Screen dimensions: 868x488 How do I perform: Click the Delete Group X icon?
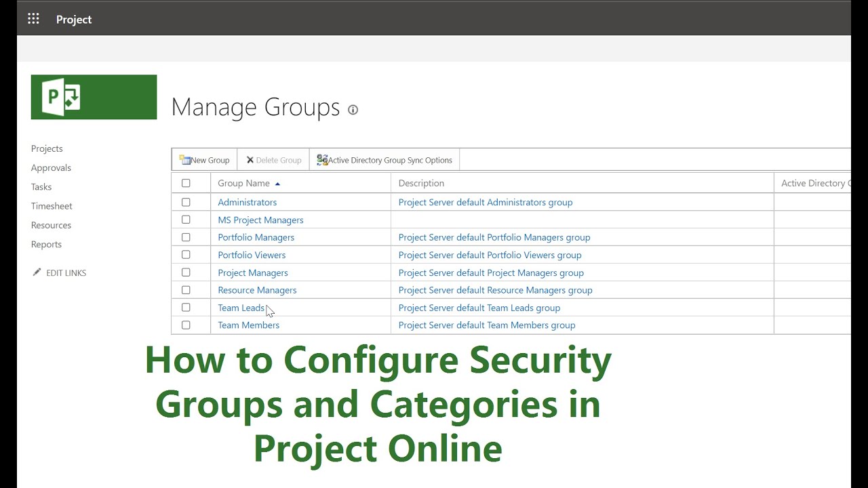[250, 160]
